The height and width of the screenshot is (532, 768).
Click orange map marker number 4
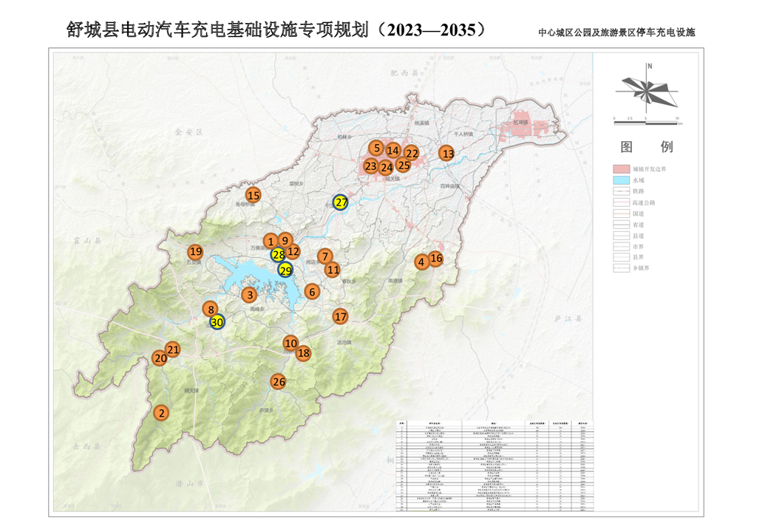point(421,262)
